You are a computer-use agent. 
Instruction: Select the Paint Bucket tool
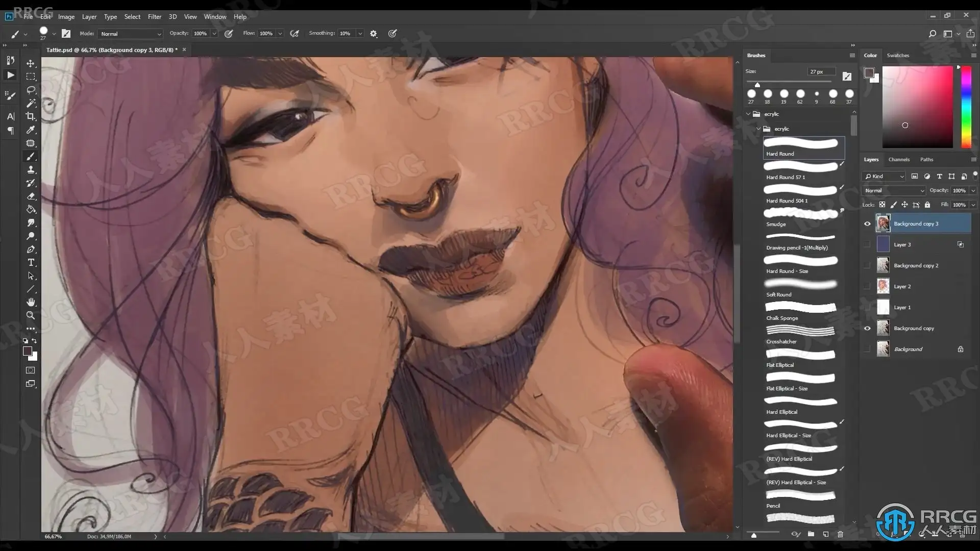[31, 210]
